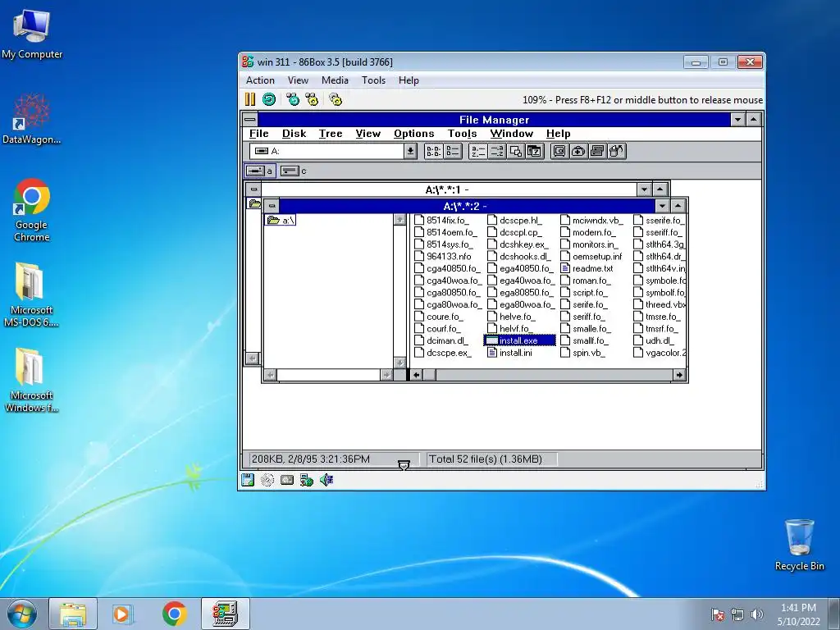Viewport: 840px width, 630px height.
Task: Click the sound speaker status icon in 86Box
Action: coord(326,480)
